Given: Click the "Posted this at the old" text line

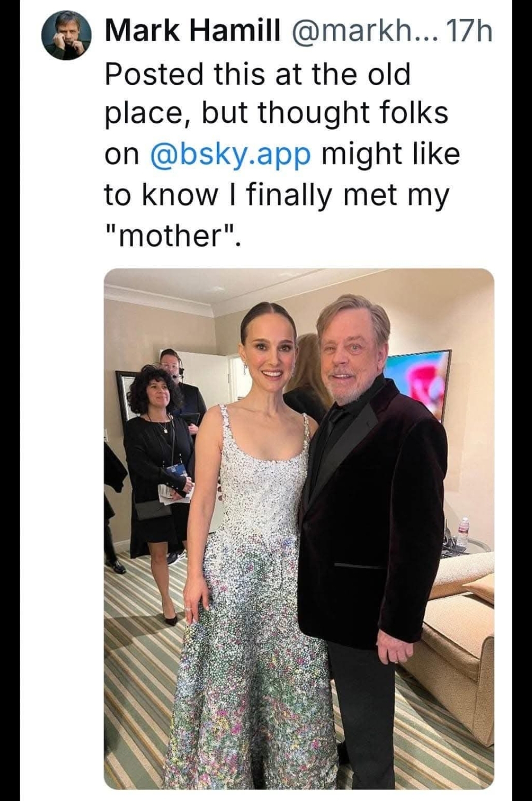Looking at the screenshot, I should (x=258, y=73).
